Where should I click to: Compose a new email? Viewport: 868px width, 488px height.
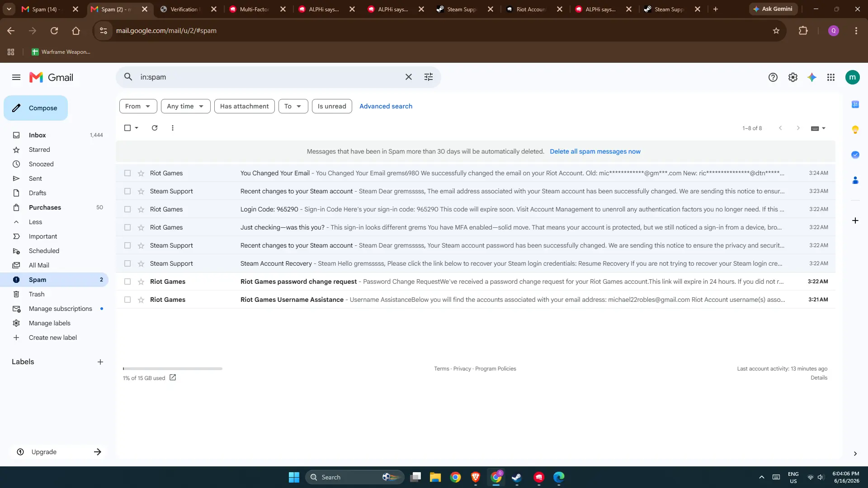coord(36,108)
